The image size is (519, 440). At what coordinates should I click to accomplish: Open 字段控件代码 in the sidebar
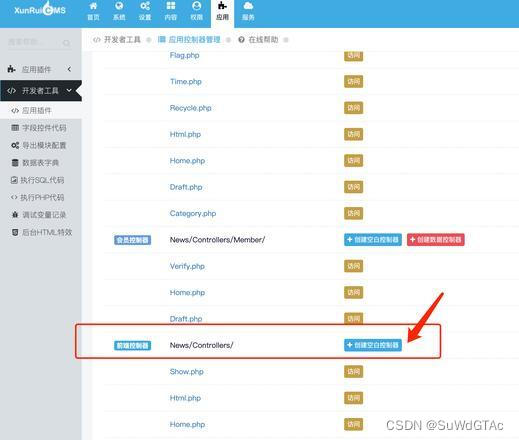coord(44,128)
